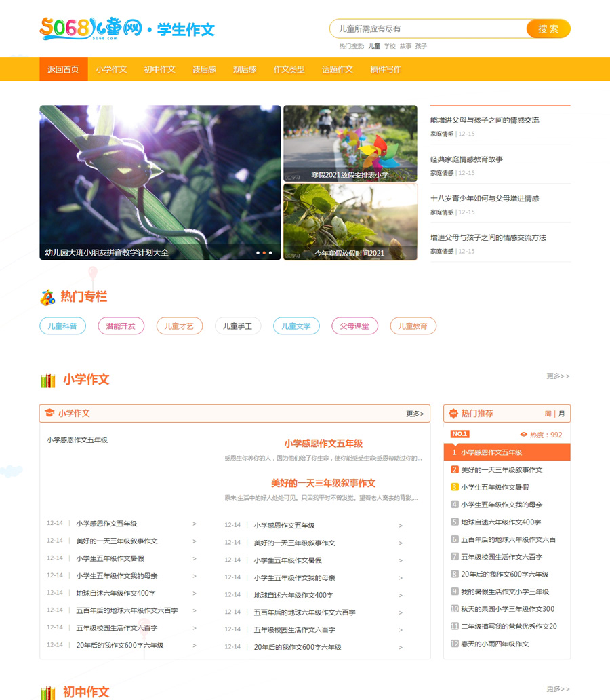Expand 更多> in the 小学作文 panel header

415,414
